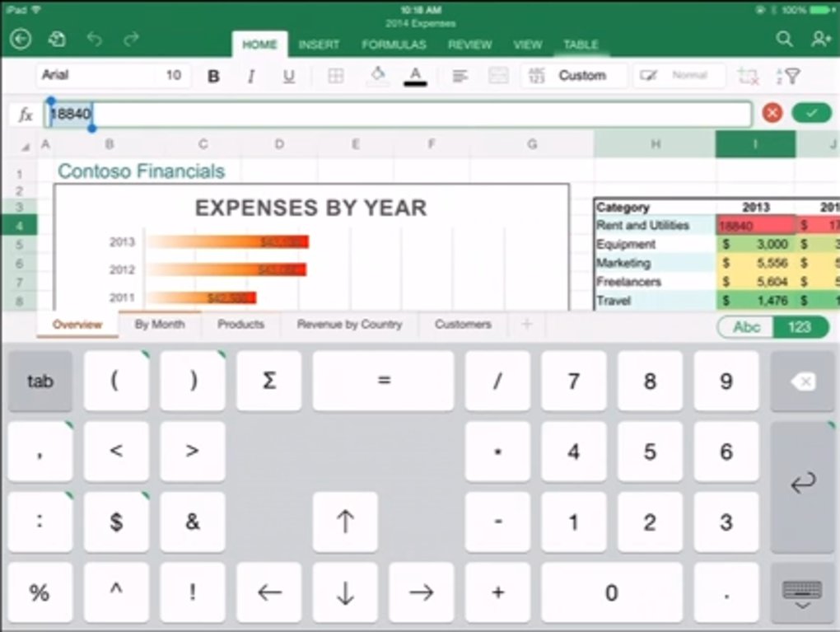Click the undo arrow icon

(x=94, y=40)
